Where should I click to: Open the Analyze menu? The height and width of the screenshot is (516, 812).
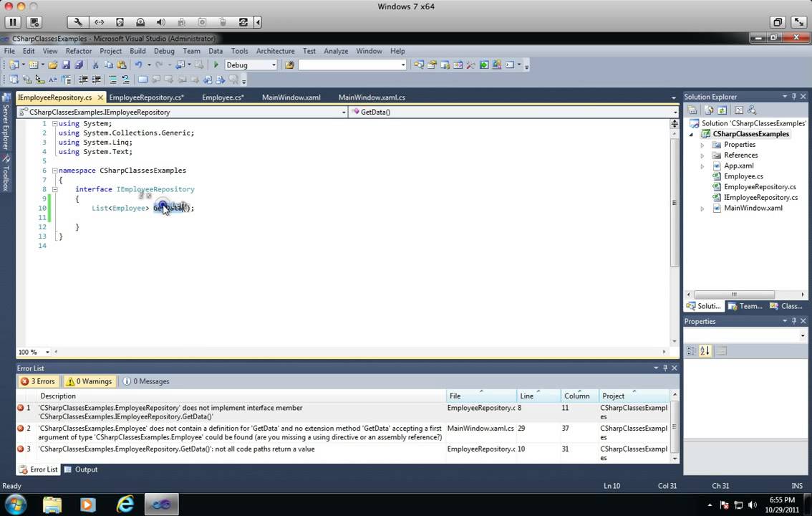tap(336, 51)
